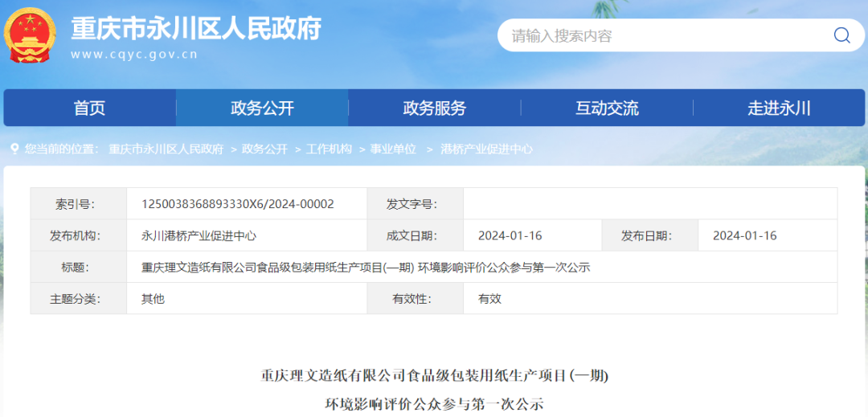Click the magnifier search icon
The width and height of the screenshot is (868, 417).
point(841,35)
